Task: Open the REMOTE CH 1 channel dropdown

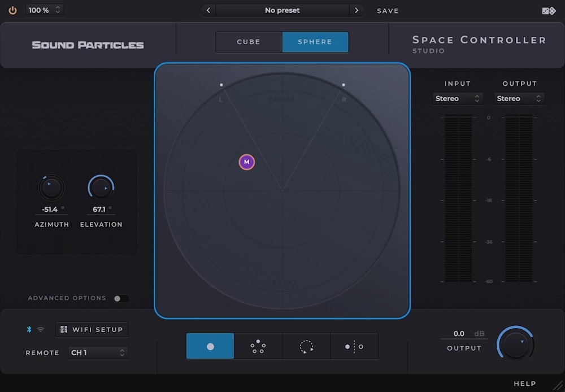Action: 98,352
